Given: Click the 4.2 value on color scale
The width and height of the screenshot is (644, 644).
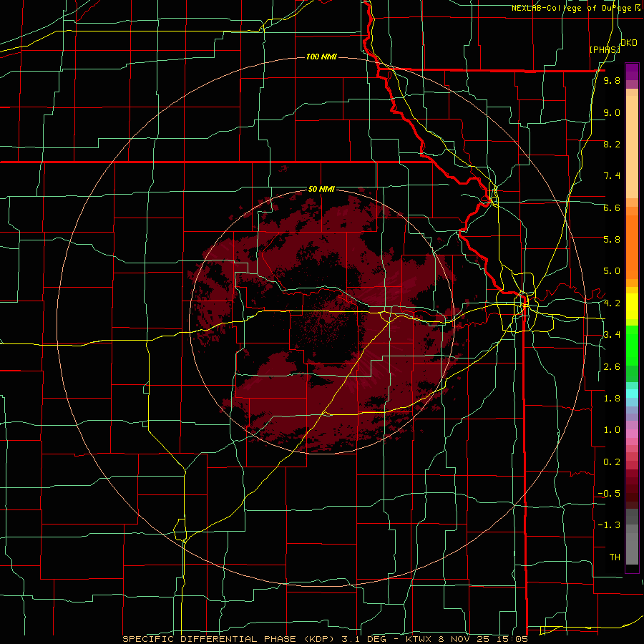Looking at the screenshot, I should (x=612, y=303).
